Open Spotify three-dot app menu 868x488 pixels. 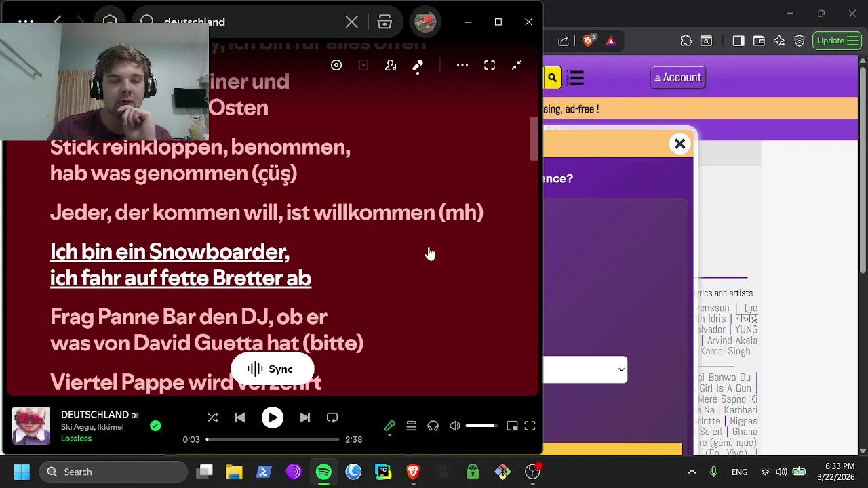pyautogui.click(x=26, y=22)
